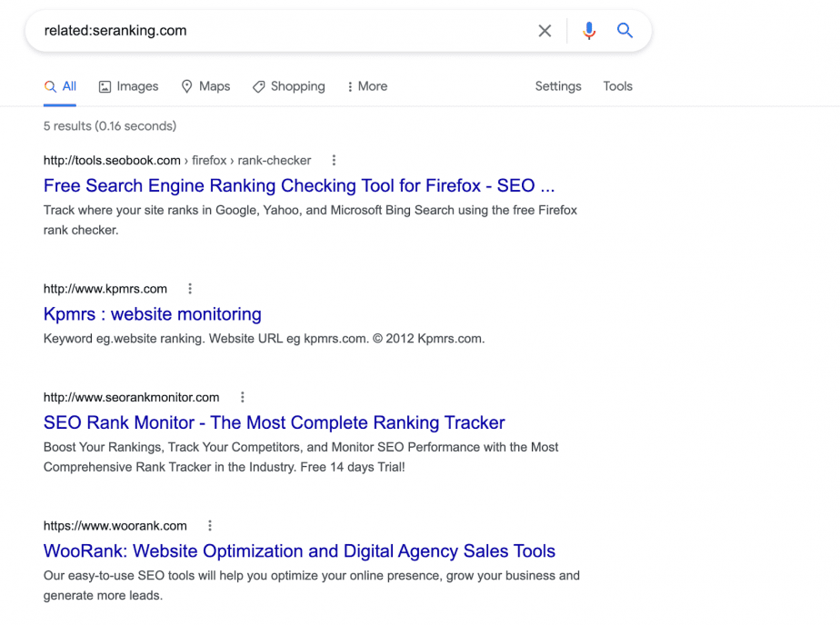The width and height of the screenshot is (840, 625).
Task: Expand the More search categories menu
Action: click(x=367, y=86)
